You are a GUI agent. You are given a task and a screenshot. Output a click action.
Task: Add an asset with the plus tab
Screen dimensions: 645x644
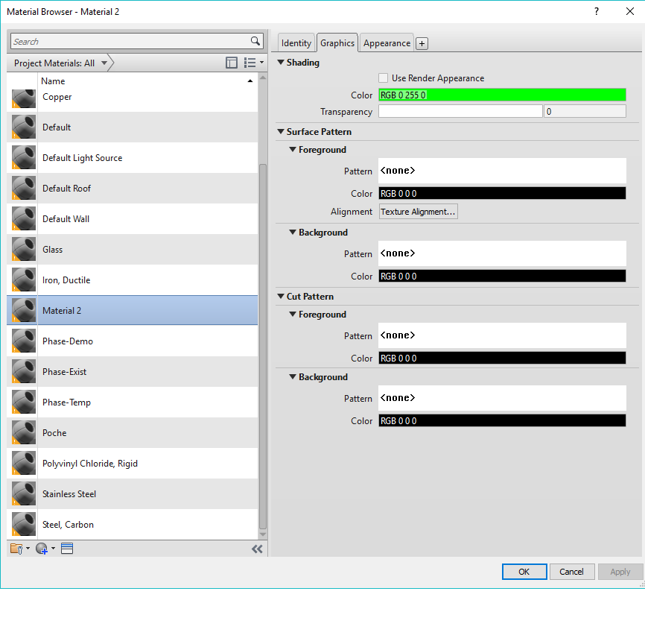[422, 43]
